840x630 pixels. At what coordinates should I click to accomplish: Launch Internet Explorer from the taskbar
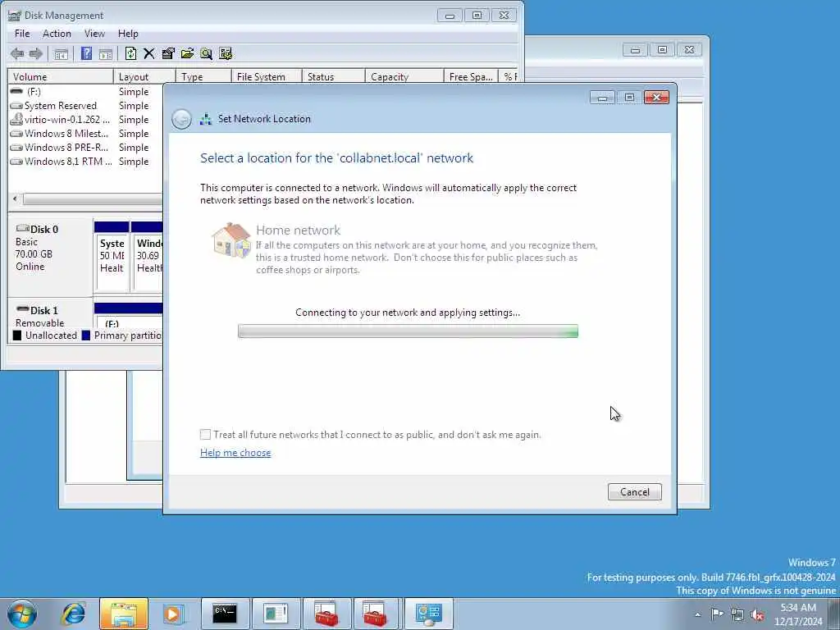[x=73, y=614]
